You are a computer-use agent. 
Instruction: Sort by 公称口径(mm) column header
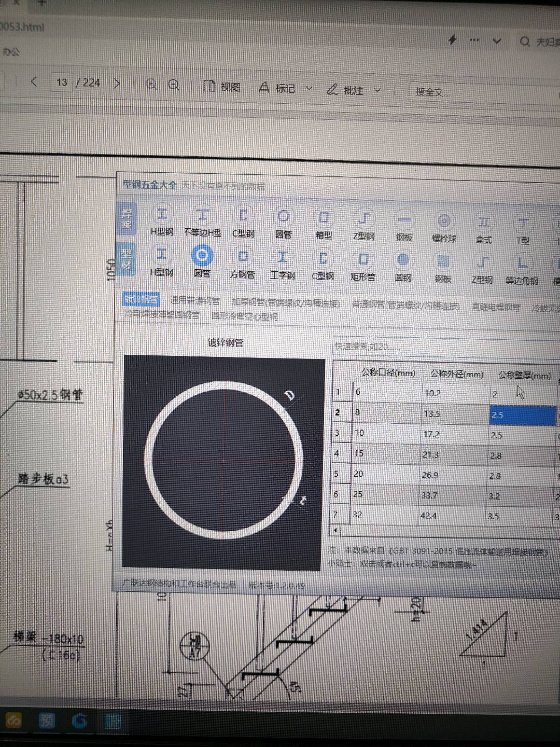pyautogui.click(x=388, y=372)
